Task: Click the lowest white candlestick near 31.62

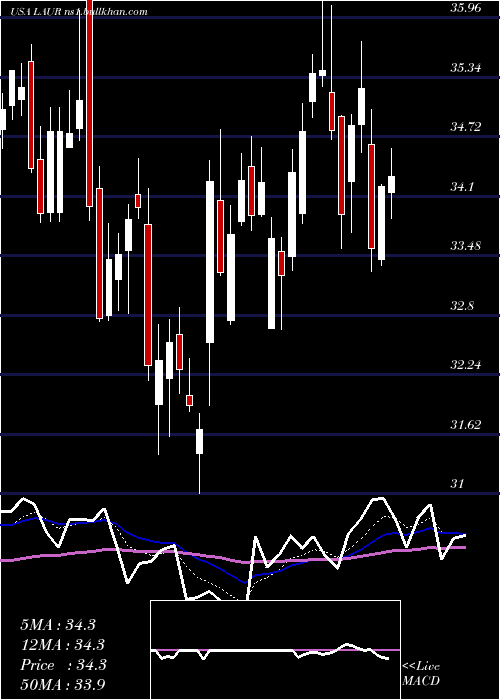Action: click(200, 453)
